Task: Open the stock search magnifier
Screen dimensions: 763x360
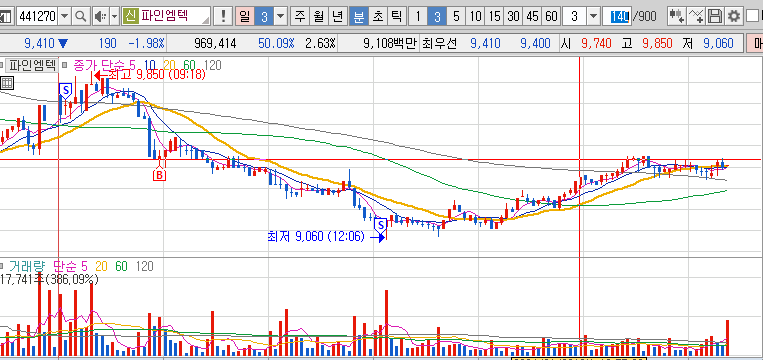Action: coord(81,17)
